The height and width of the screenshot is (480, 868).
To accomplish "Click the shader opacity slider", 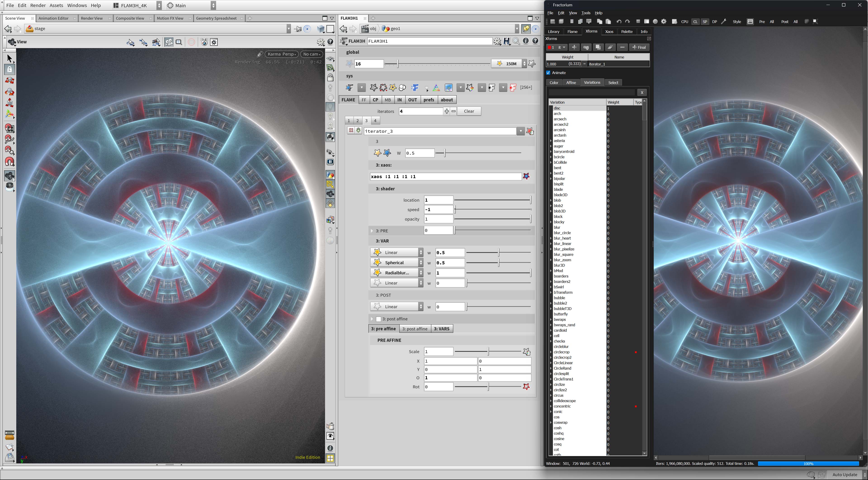I will tap(492, 219).
